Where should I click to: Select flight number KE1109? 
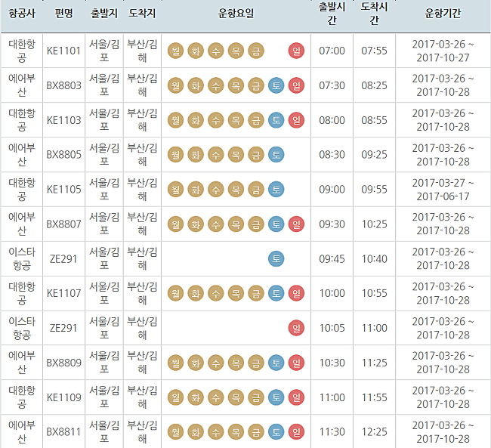coord(64,397)
